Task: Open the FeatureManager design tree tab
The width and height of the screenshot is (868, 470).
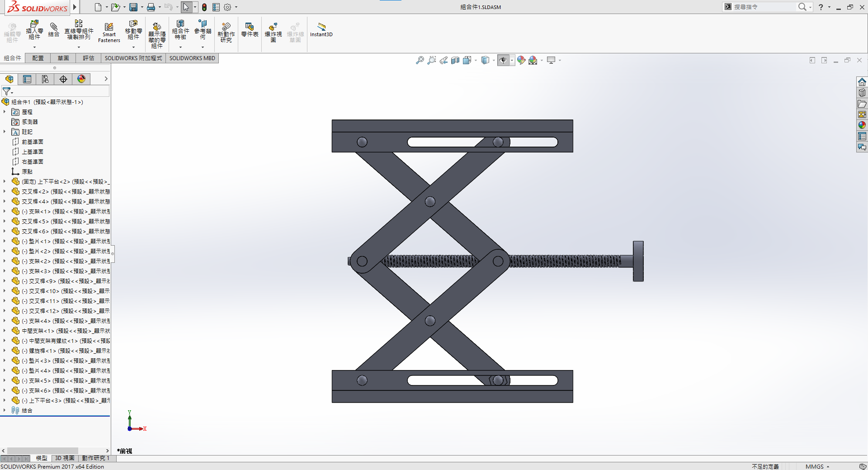Action: [x=9, y=79]
